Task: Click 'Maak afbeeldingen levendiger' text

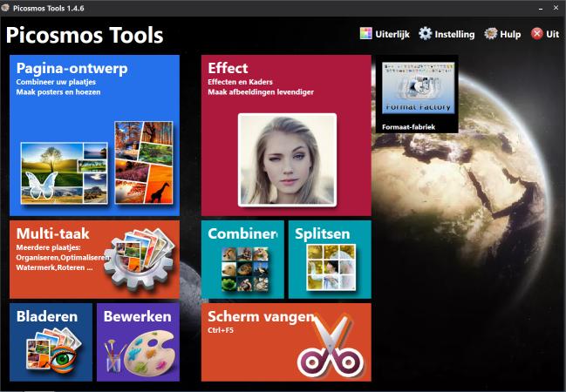Action: tap(261, 92)
